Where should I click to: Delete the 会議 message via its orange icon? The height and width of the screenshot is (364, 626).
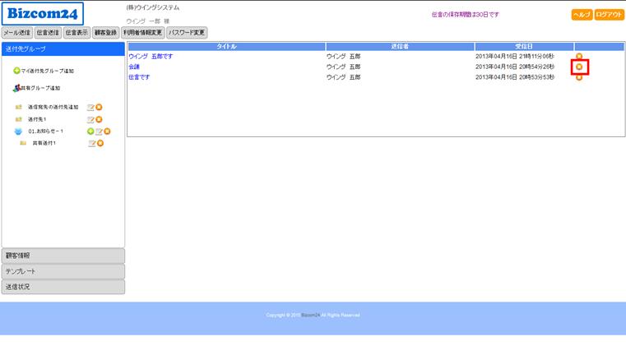click(x=579, y=67)
